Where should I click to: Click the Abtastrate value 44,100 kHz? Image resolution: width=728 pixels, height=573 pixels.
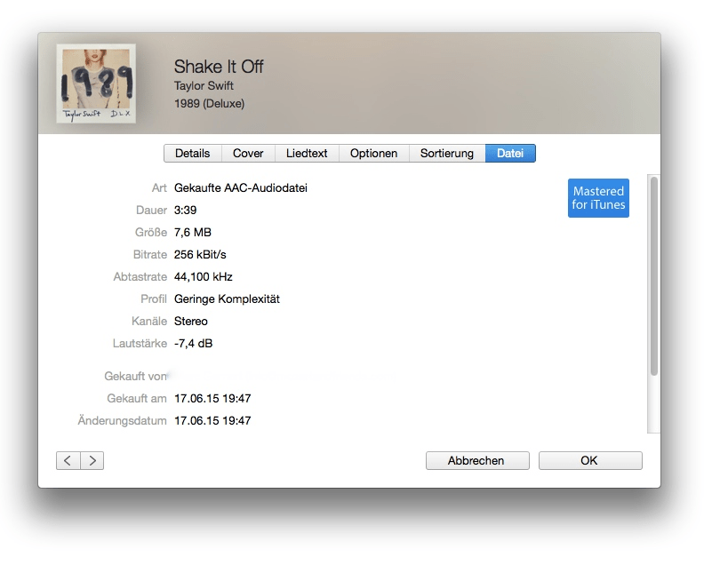coord(204,277)
